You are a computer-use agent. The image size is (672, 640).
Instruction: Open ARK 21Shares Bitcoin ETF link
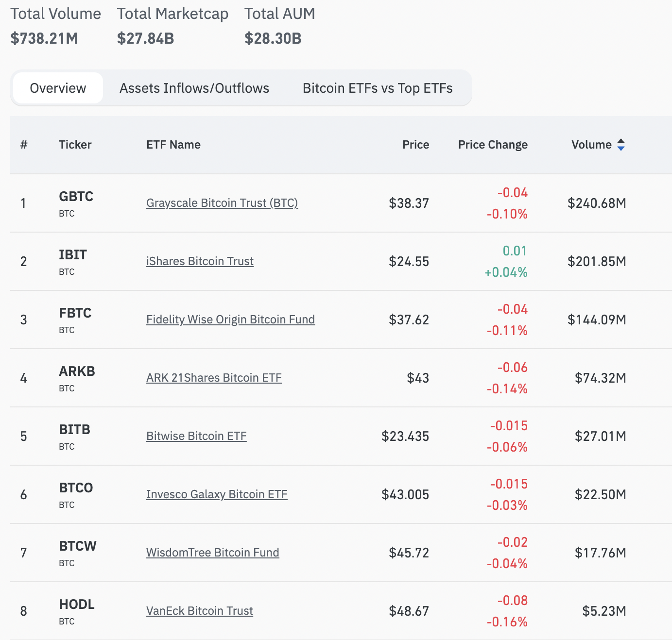[214, 378]
